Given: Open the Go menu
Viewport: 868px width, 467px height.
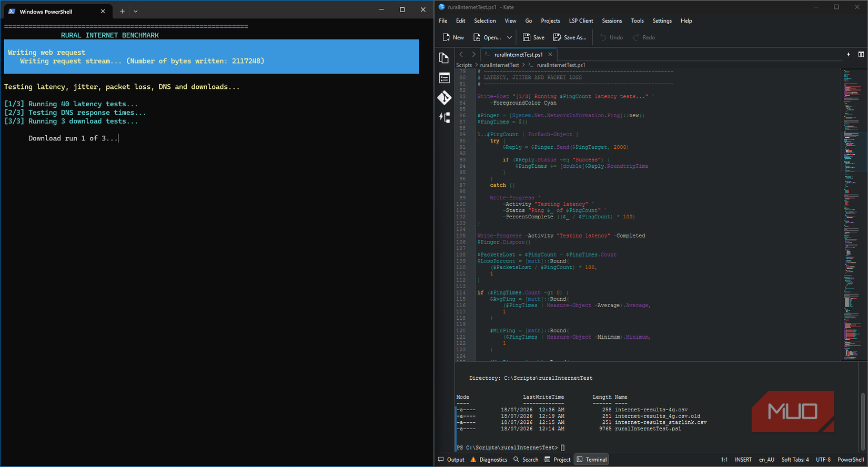Looking at the screenshot, I should (x=528, y=21).
